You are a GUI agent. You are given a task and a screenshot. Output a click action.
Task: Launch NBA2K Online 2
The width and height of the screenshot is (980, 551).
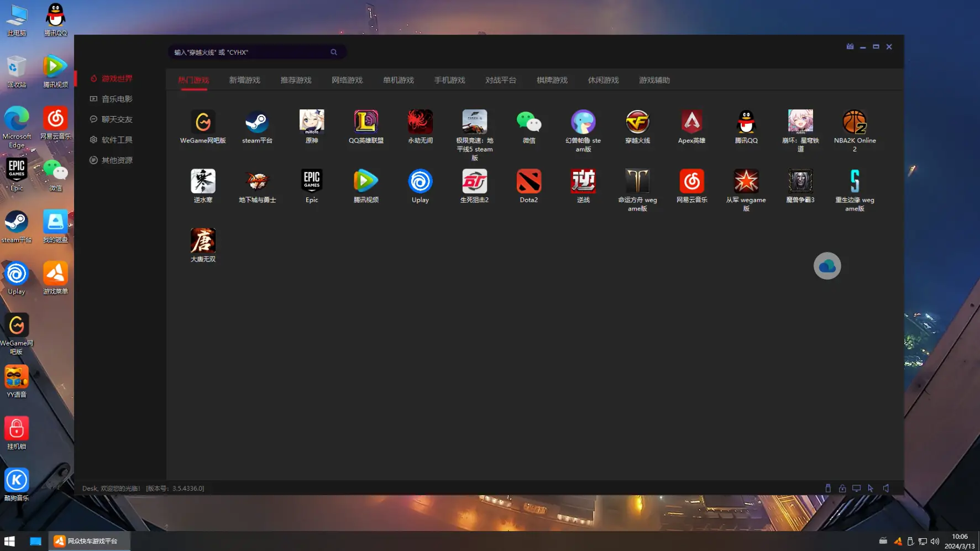tap(855, 131)
